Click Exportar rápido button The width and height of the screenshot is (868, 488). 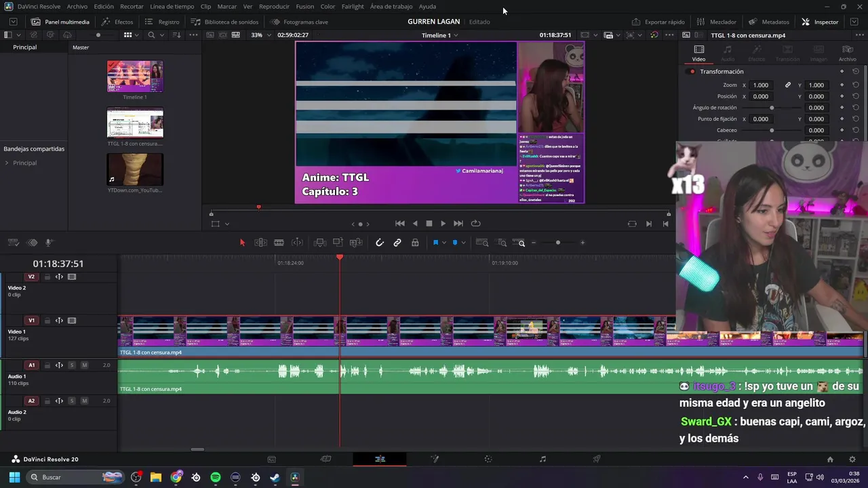coord(658,22)
